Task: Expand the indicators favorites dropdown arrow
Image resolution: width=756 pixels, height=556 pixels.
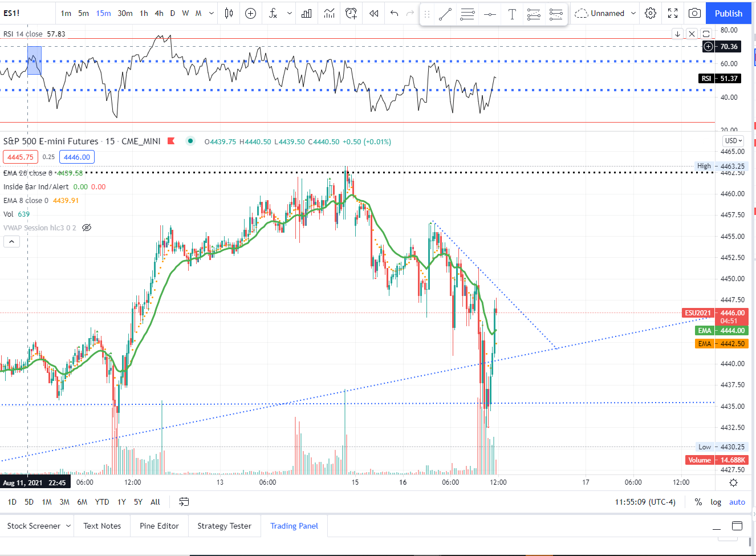Action: pos(290,13)
